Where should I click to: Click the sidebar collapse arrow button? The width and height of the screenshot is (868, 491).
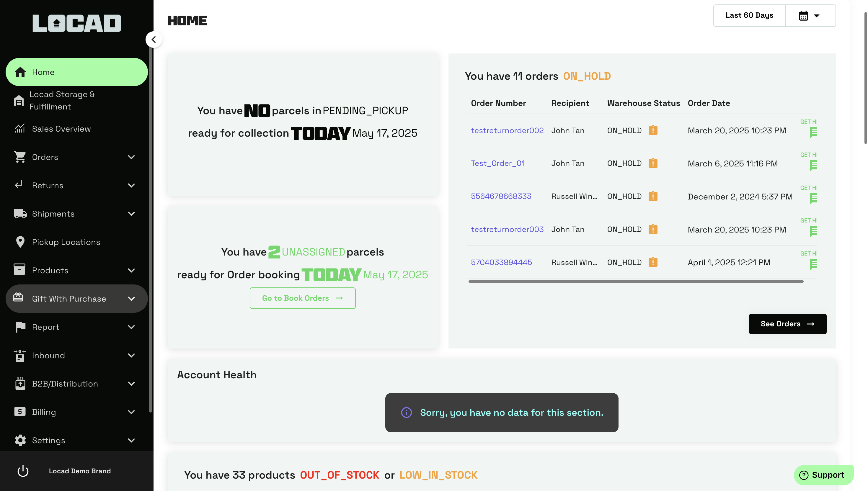coord(154,40)
